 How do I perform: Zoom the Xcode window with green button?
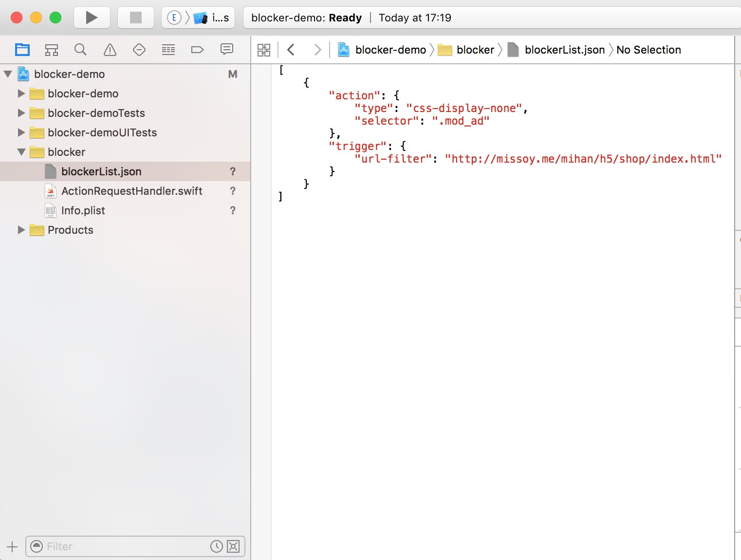pyautogui.click(x=56, y=18)
